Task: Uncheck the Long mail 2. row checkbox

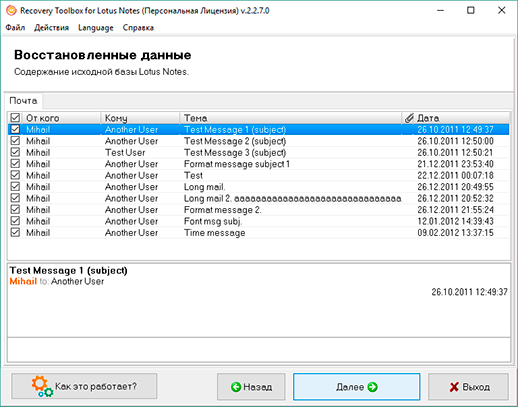Action: (x=15, y=198)
